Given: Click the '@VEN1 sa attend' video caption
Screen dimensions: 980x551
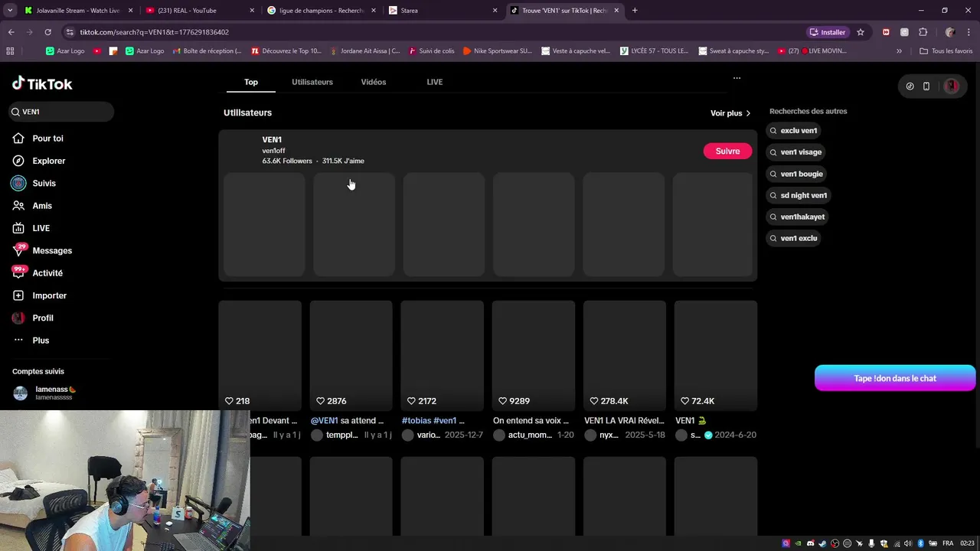Looking at the screenshot, I should tap(348, 421).
